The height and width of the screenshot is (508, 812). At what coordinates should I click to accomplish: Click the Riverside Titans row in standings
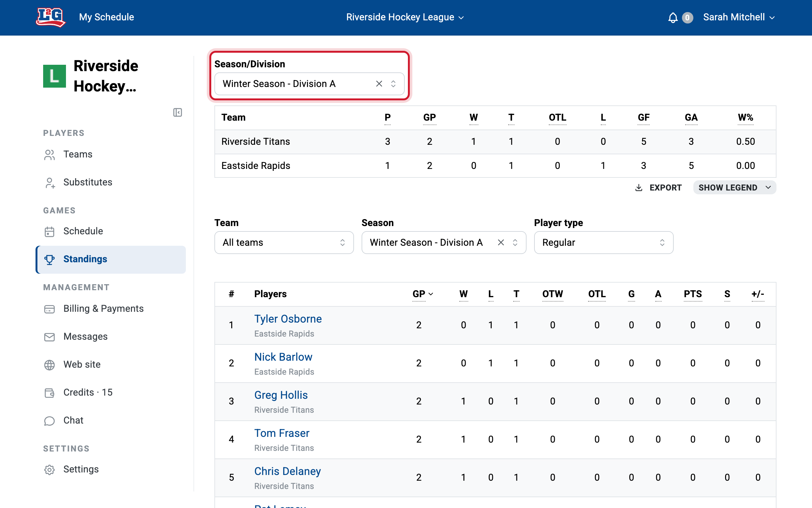tap(495, 142)
